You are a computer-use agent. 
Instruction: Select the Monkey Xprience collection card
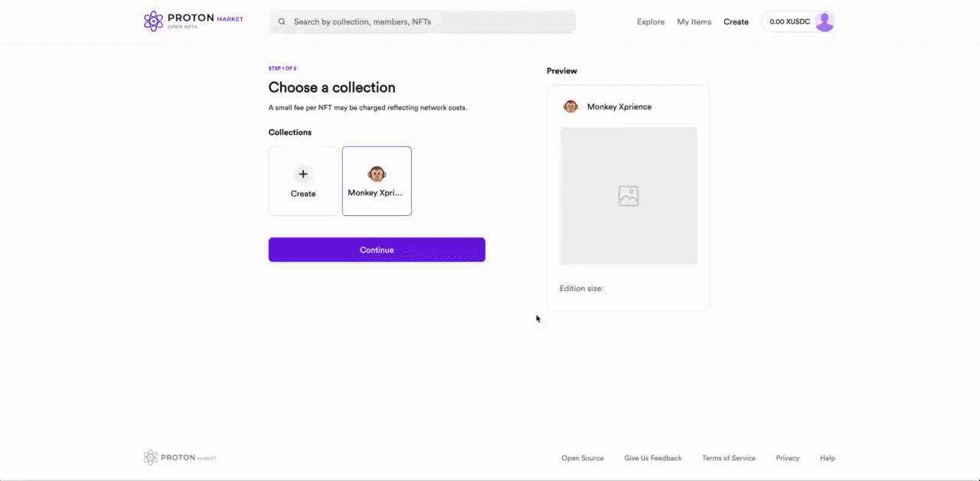(377, 181)
